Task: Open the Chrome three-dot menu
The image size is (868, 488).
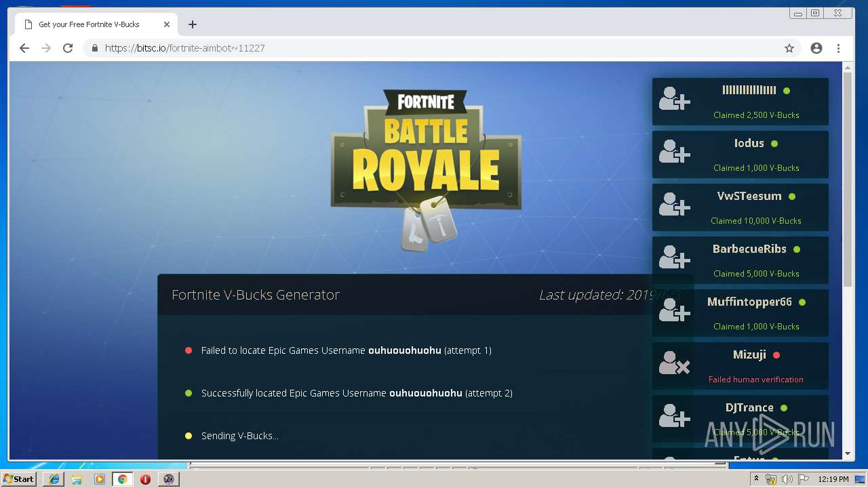Action: [839, 48]
